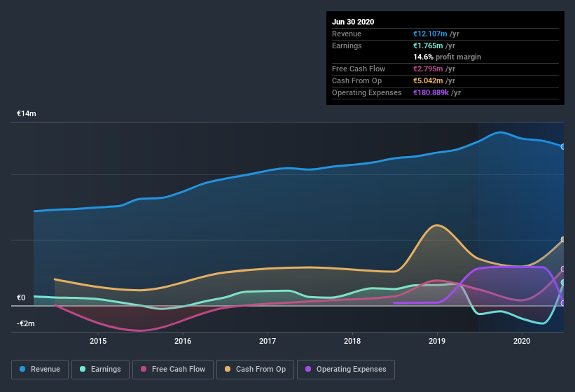575x392 pixels.
Task: Click the 2017 x-axis label
Action: click(x=268, y=341)
